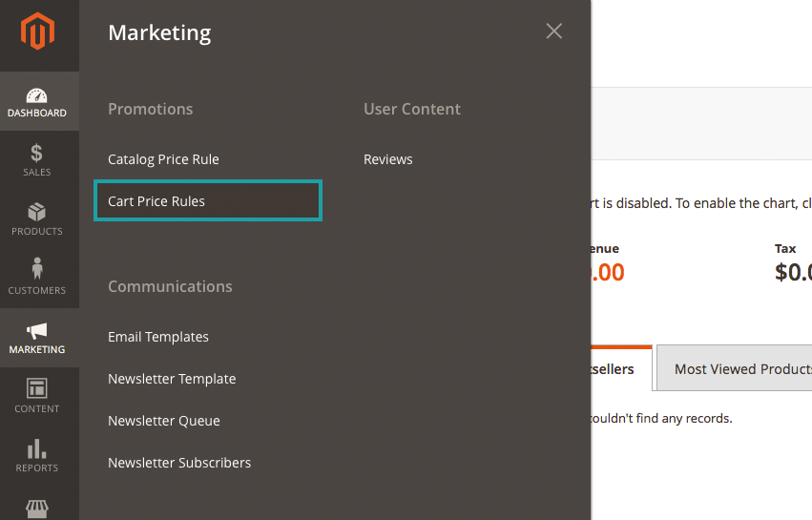Open the Dashboard sidebar icon

point(37,95)
